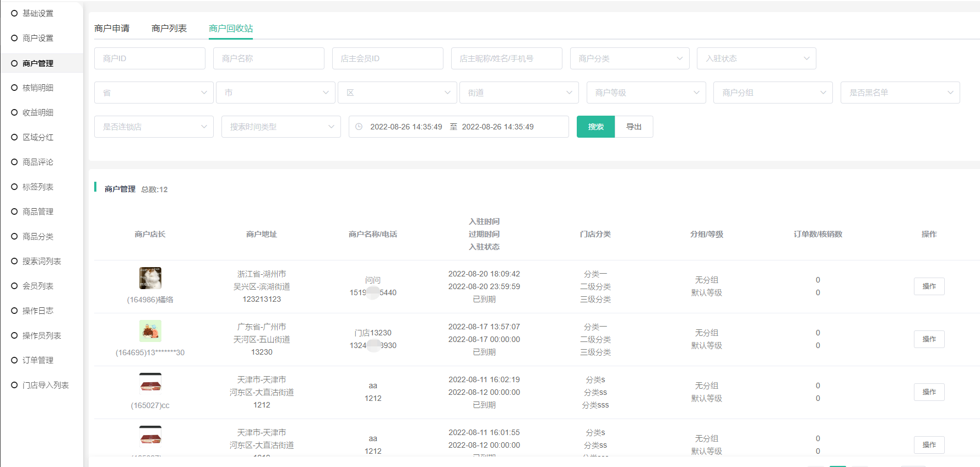Open the 商户等级 dropdown
Screen dimensions: 980x467
point(646,93)
